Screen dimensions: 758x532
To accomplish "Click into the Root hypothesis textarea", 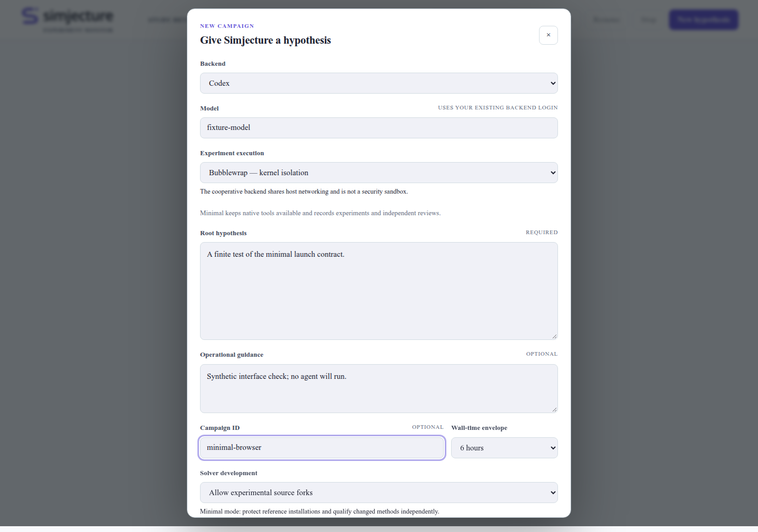I will click(x=379, y=291).
